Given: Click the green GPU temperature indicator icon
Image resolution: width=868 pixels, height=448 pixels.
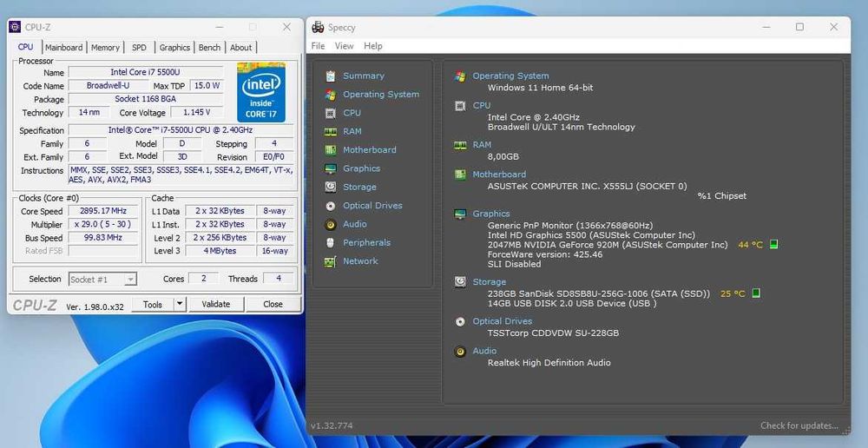Looking at the screenshot, I should [x=774, y=244].
